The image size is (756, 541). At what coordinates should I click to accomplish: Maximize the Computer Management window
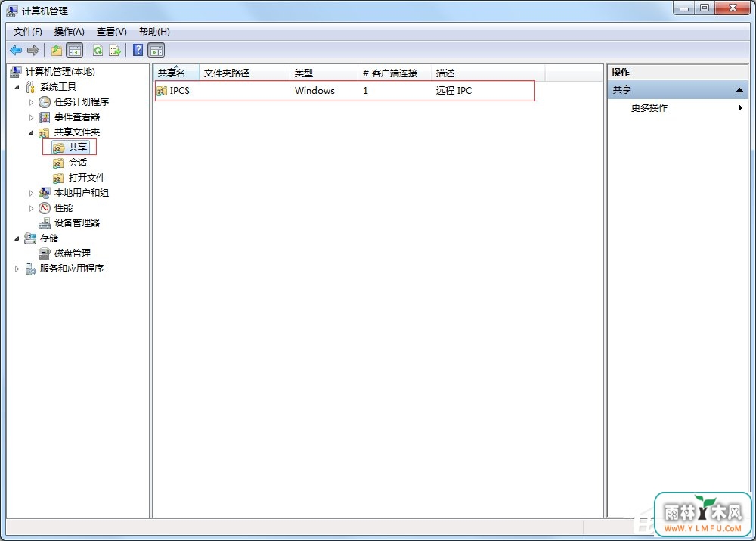point(705,8)
